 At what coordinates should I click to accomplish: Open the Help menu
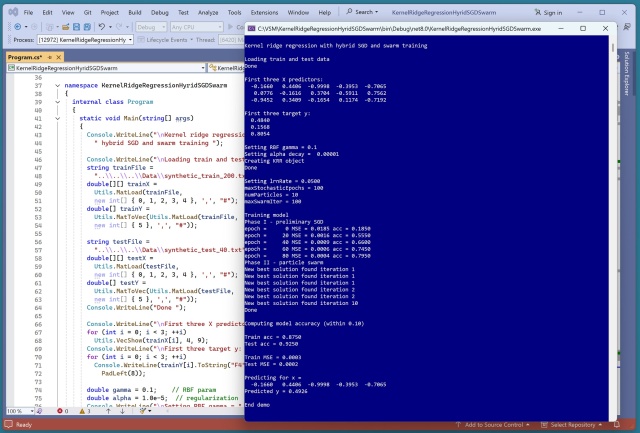coord(324,12)
